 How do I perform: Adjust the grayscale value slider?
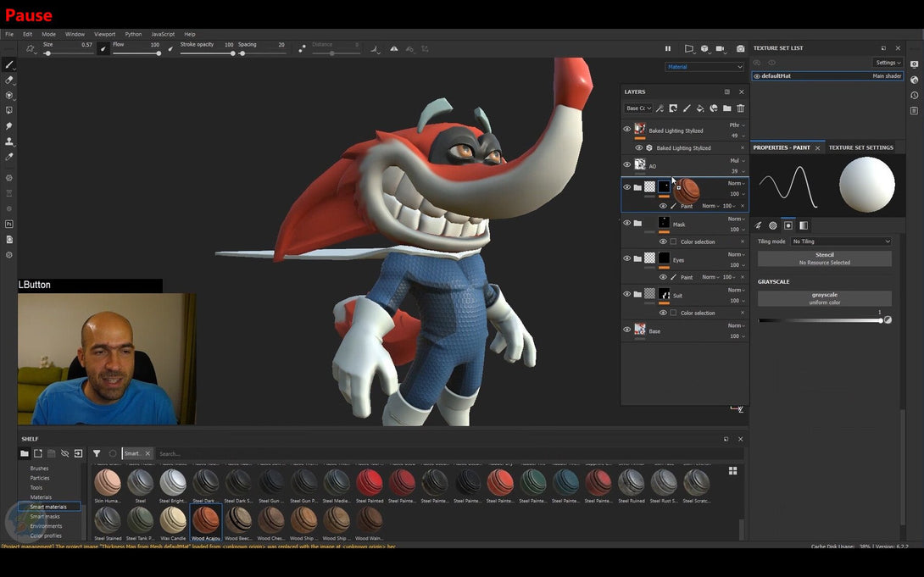[x=821, y=320]
